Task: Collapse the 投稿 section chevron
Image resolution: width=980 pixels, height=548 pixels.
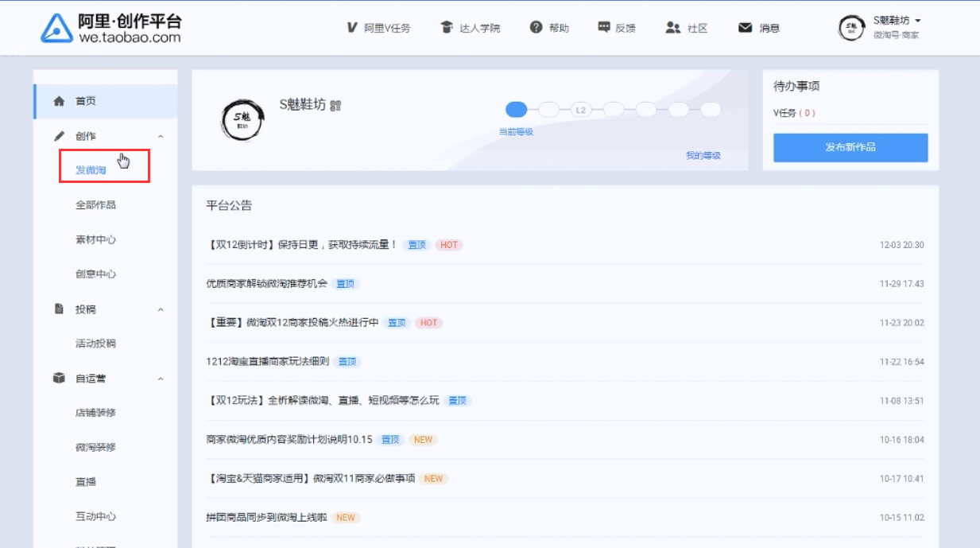Action: point(161,309)
